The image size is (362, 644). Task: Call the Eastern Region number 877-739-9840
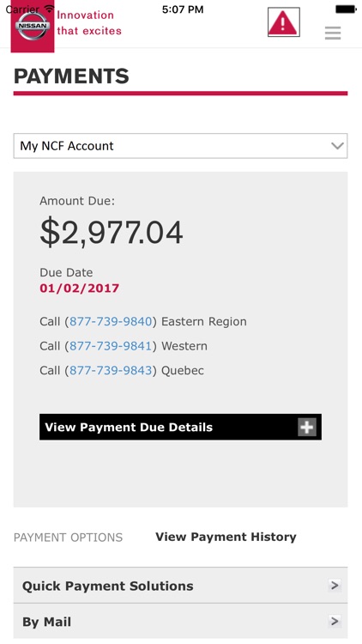click(x=111, y=321)
